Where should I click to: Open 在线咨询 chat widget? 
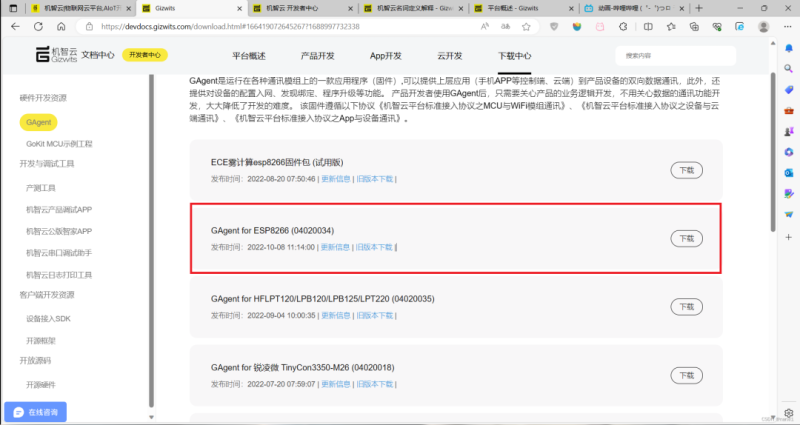[x=36, y=411]
